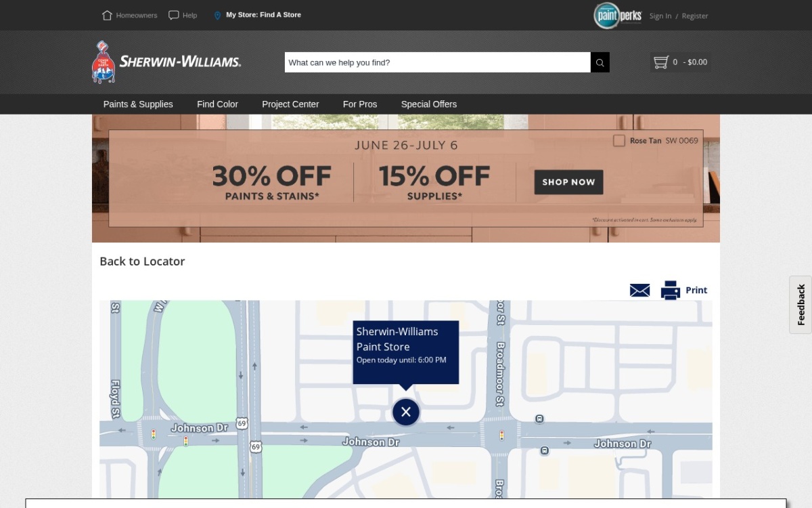Open Special Offers menu

(429, 104)
